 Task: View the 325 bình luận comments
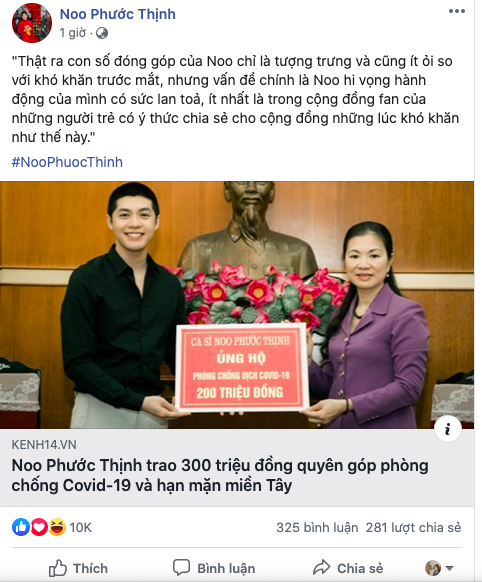[x=317, y=527]
